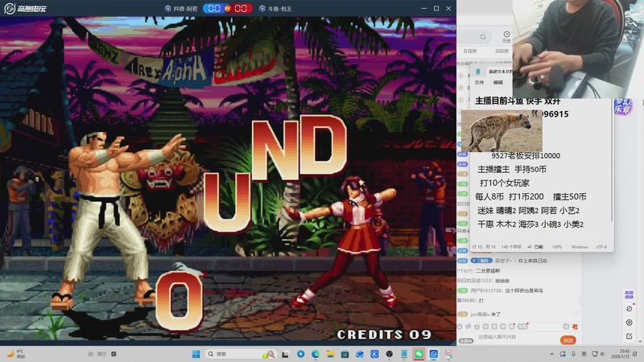
Task: Click the orange 发送 send button
Action: click(x=568, y=340)
